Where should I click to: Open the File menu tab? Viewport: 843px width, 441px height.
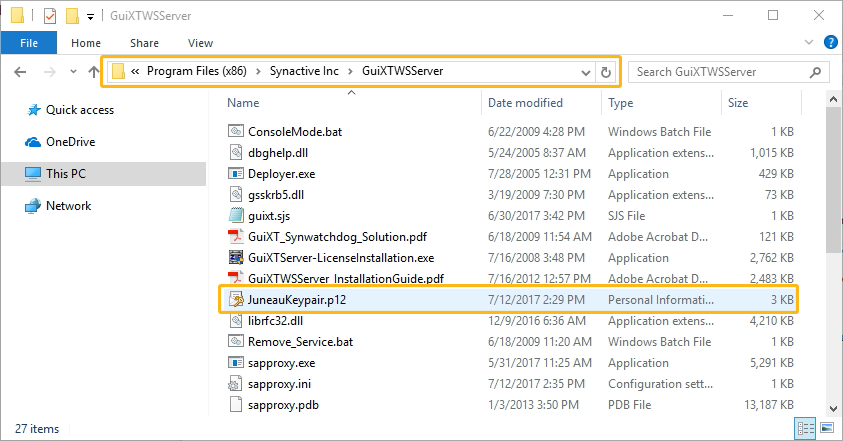29,42
